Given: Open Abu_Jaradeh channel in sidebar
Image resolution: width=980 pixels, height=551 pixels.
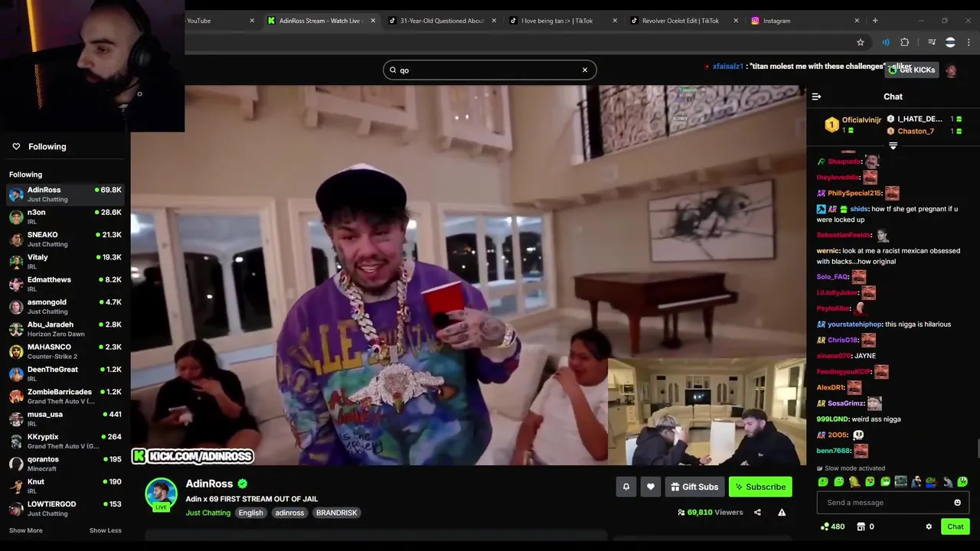Looking at the screenshot, I should pos(65,329).
